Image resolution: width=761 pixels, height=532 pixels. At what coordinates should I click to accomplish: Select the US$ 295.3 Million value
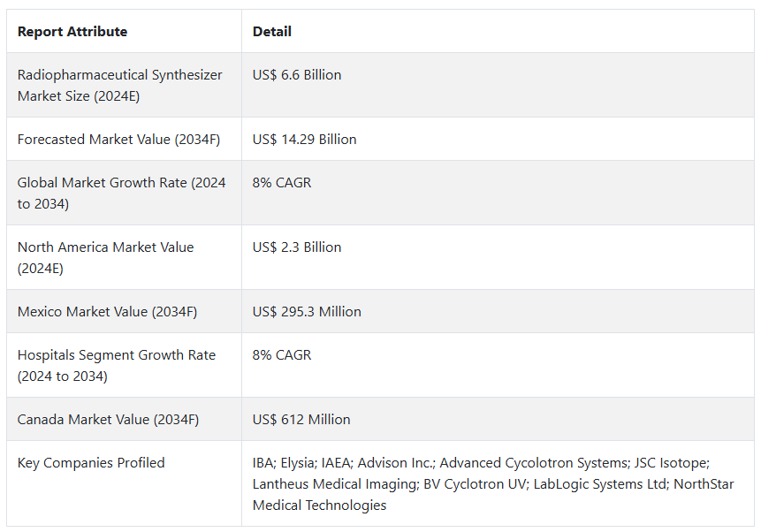click(x=307, y=312)
